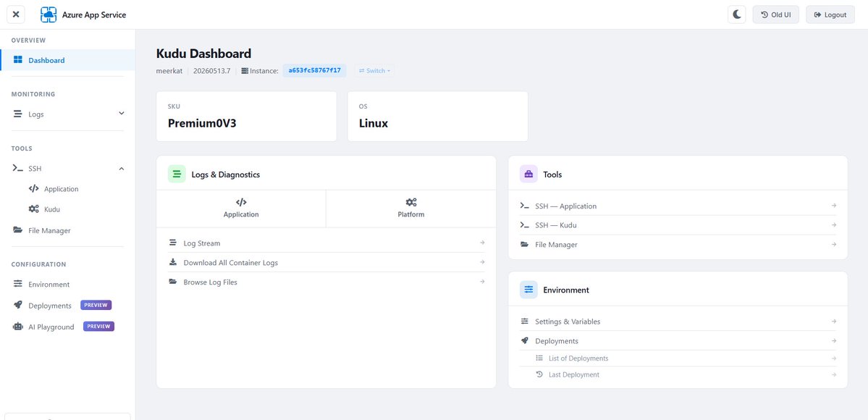This screenshot has width=868, height=420.
Task: Collapse the SSH sidebar section chevron
Action: [x=121, y=169]
